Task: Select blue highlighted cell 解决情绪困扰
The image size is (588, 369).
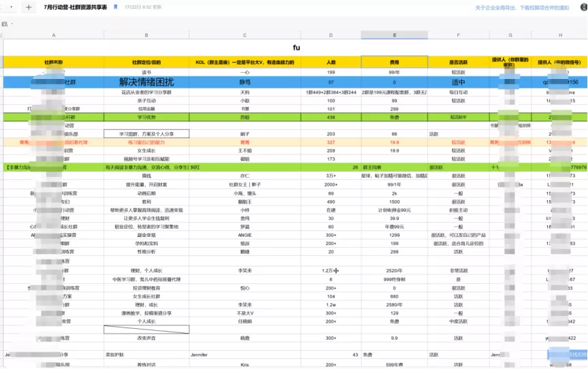Action: coord(146,82)
